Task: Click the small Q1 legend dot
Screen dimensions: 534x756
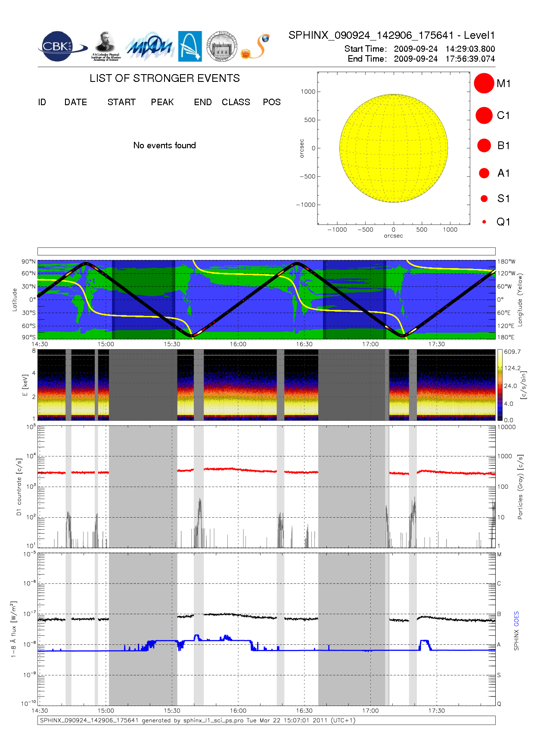Action: pyautogui.click(x=484, y=222)
